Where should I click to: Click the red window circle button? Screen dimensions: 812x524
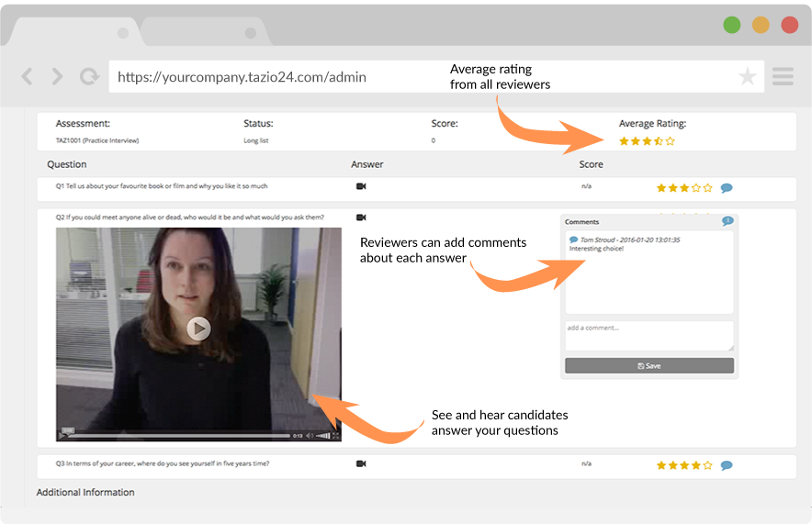click(x=790, y=25)
